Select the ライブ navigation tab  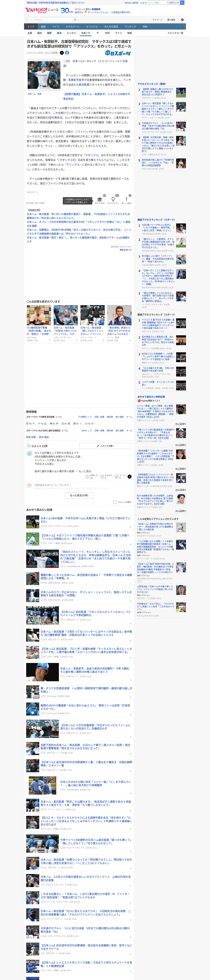pyautogui.click(x=56, y=27)
